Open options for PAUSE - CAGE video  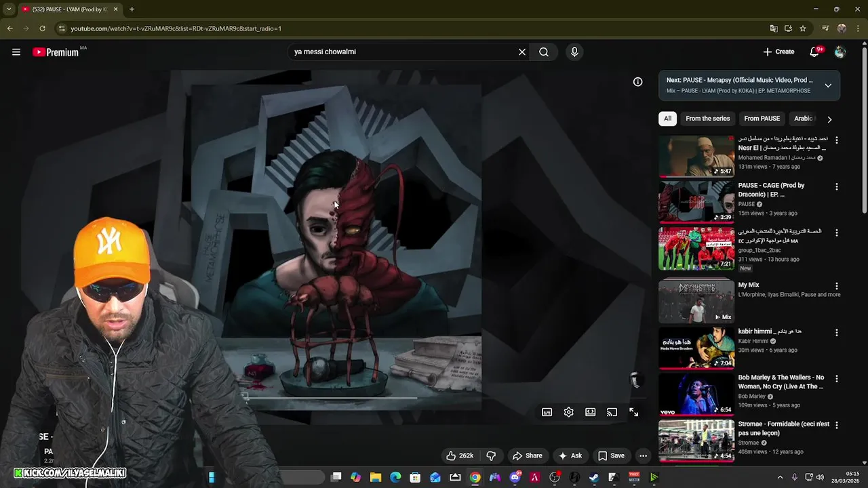[x=836, y=186]
